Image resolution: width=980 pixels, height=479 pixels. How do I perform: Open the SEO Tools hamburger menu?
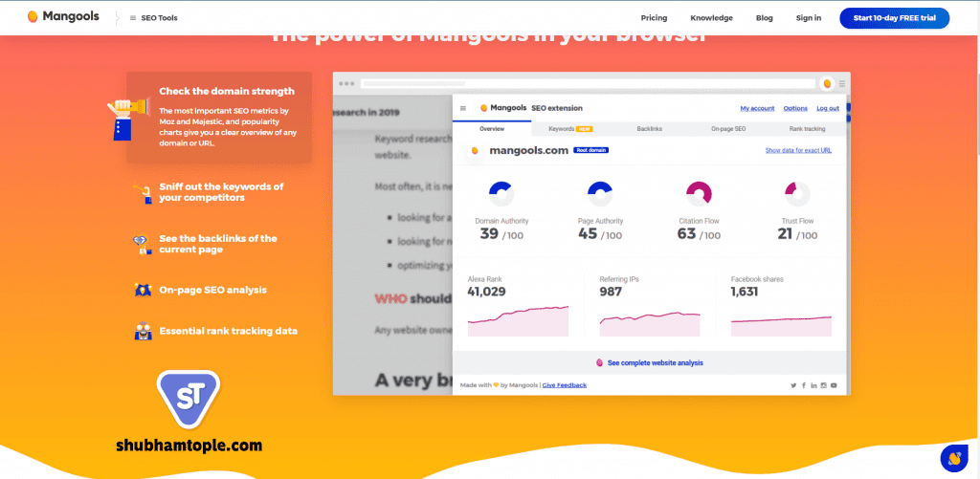coord(154,18)
